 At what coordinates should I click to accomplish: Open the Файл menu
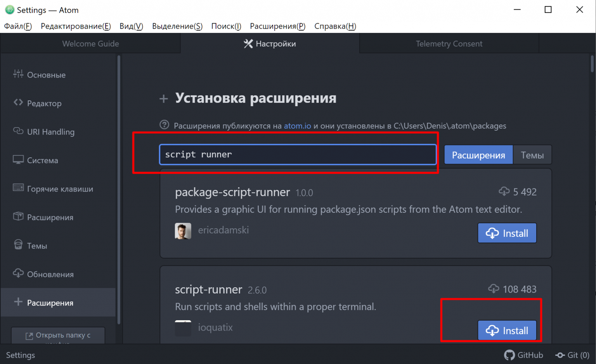[x=18, y=26]
